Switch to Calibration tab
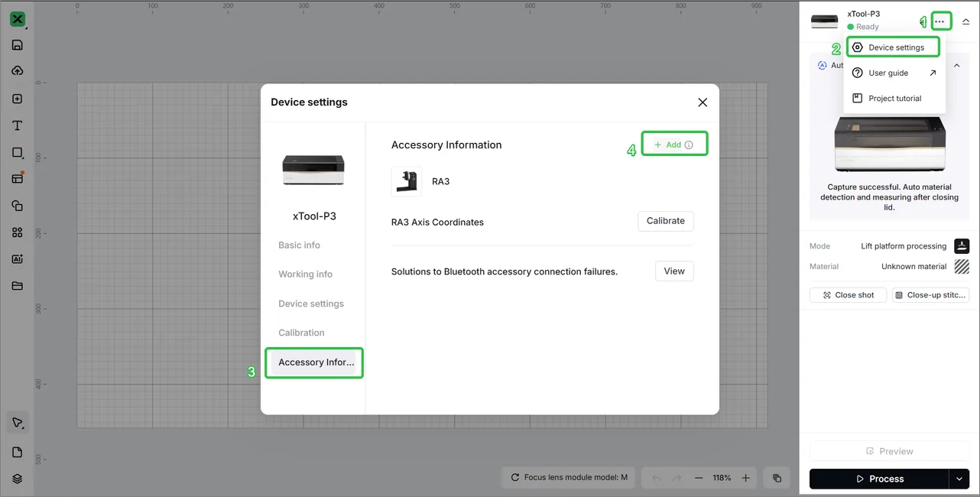The height and width of the screenshot is (497, 980). point(302,333)
